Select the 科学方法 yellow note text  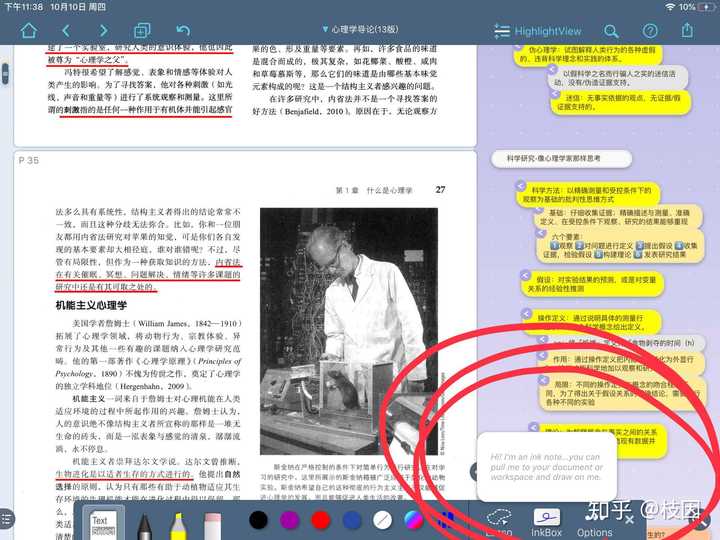587,195
